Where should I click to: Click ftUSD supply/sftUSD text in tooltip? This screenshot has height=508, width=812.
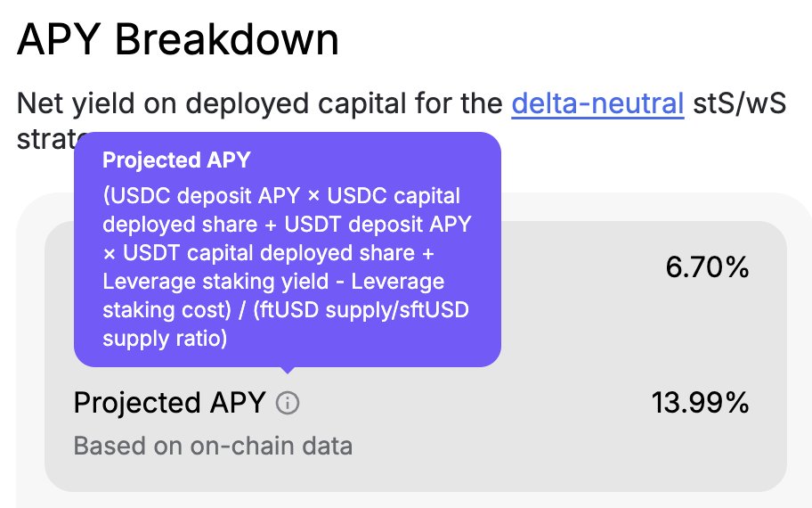coord(361,310)
